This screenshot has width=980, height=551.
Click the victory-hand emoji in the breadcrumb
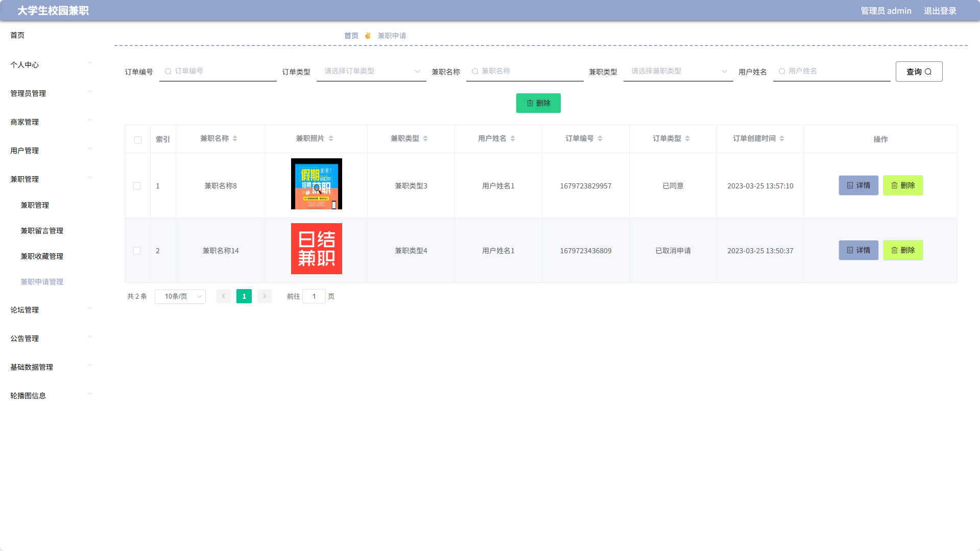(368, 35)
